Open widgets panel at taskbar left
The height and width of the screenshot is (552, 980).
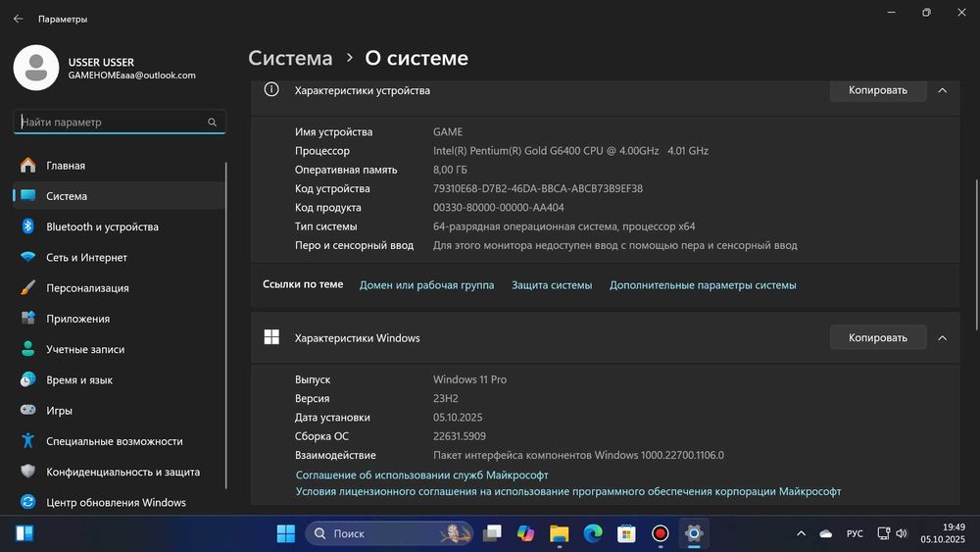pyautogui.click(x=25, y=533)
